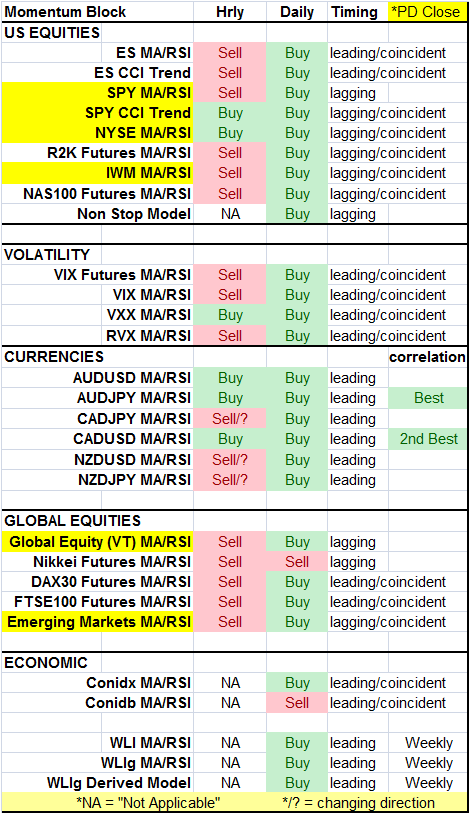Click the Conidb MA/RSI daily Sell cell
Screen dimensions: 470x814
click(x=297, y=703)
